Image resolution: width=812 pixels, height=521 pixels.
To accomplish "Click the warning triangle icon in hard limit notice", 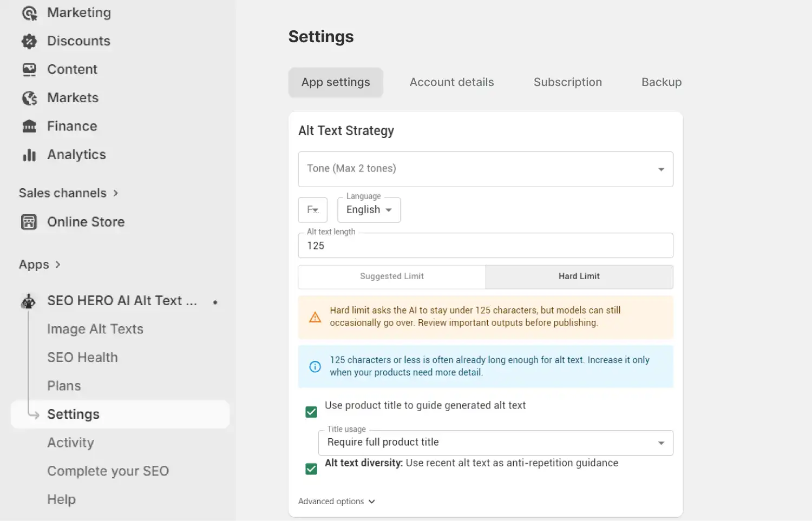I will coord(315,317).
